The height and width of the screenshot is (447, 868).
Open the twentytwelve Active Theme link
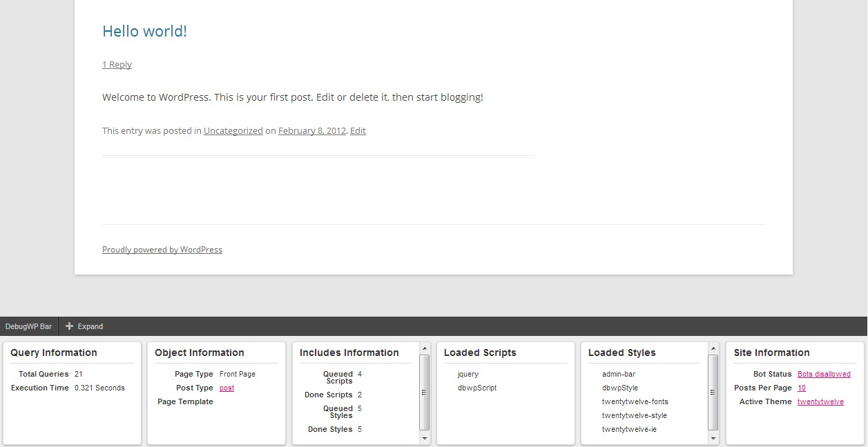(x=821, y=401)
